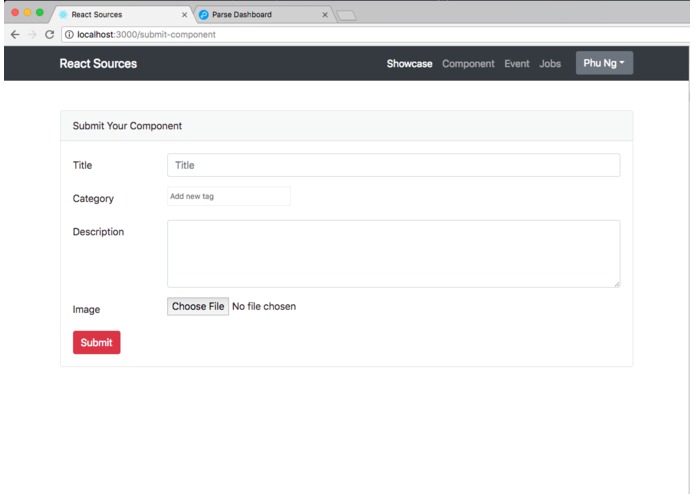This screenshot has width=695, height=494.
Task: Grab the Description textarea resize handle
Action: pyautogui.click(x=617, y=284)
